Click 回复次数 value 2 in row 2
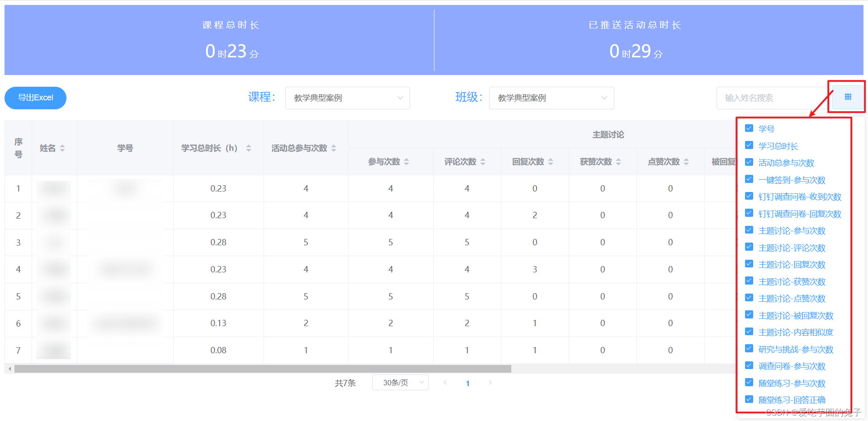 (535, 215)
